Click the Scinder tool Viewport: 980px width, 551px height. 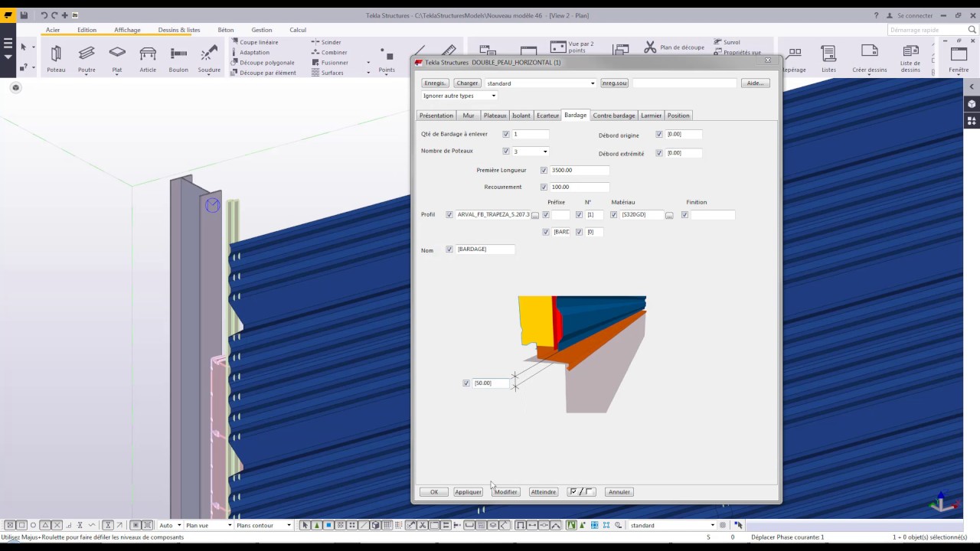tap(326, 42)
